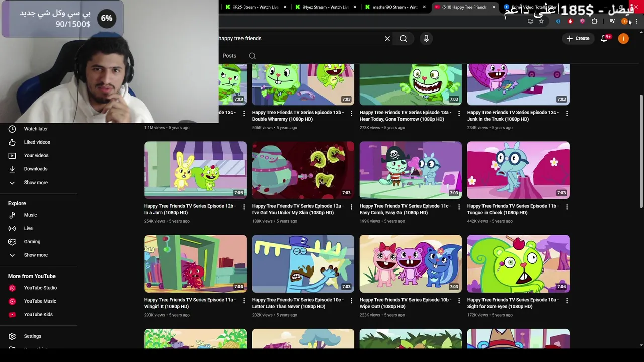This screenshot has width=644, height=362.
Task: Start voice search with the microphone icon
Action: pos(426,38)
